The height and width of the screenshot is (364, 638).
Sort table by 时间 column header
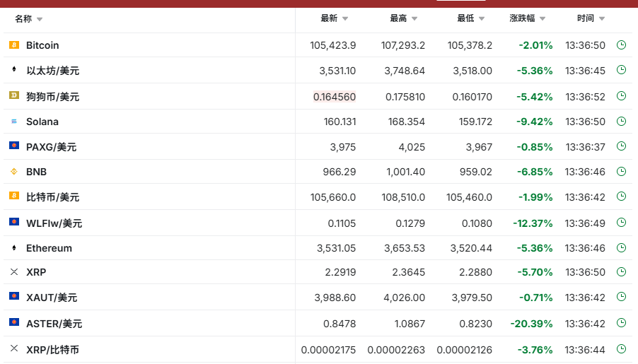585,18
